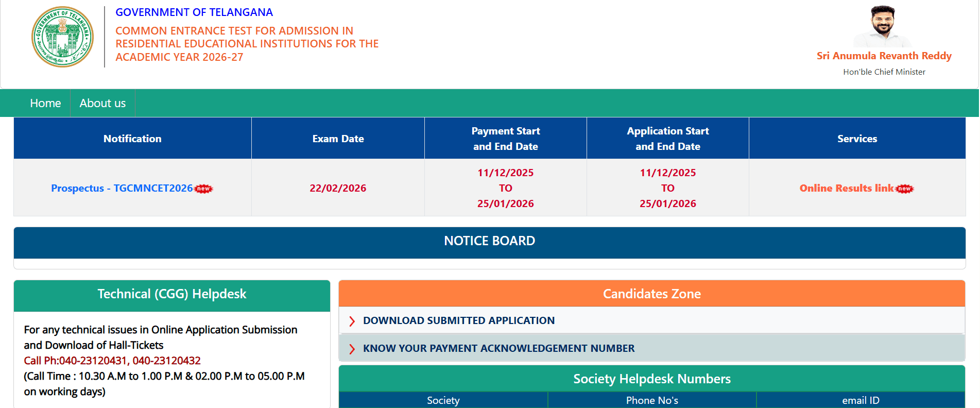This screenshot has width=980, height=408.
Task: Click the Technical (CGG) Helpdesk header
Action: pyautogui.click(x=171, y=294)
